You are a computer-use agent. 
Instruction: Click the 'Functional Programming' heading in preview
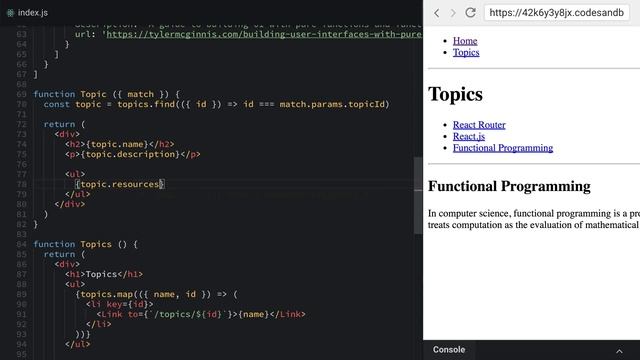tap(509, 187)
